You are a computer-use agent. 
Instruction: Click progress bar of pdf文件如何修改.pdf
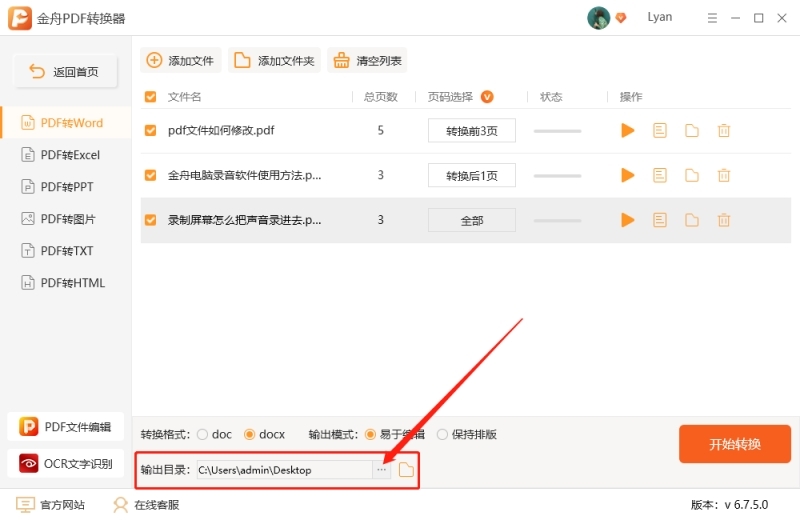coord(557,131)
